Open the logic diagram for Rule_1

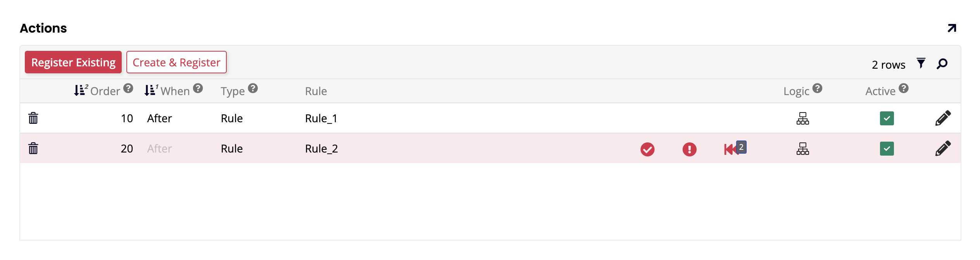pos(802,118)
